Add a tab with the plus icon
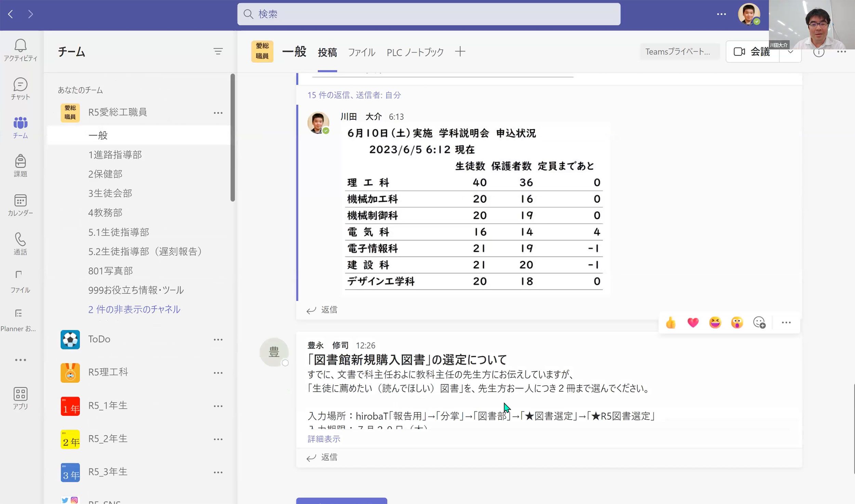This screenshot has height=504, width=855. pos(460,52)
